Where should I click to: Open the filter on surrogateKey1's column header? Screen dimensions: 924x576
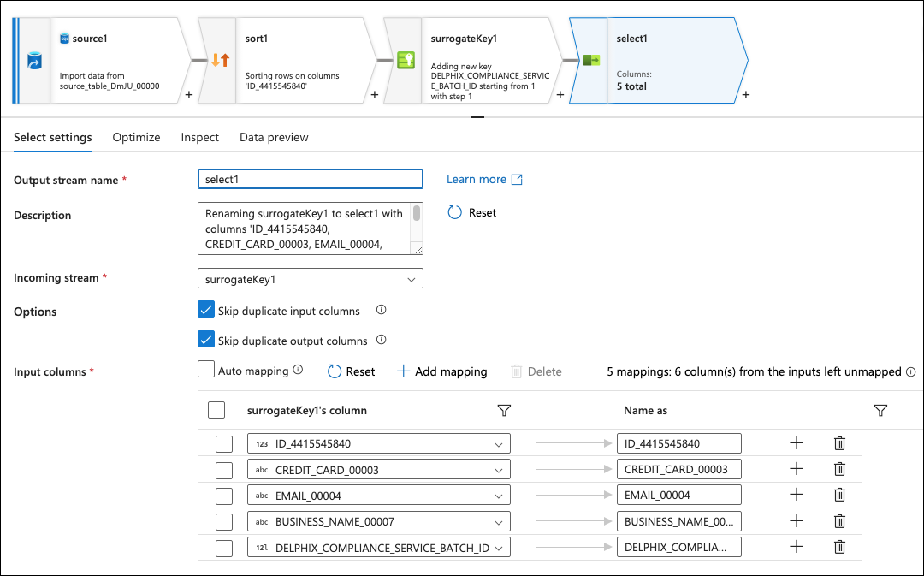[504, 411]
